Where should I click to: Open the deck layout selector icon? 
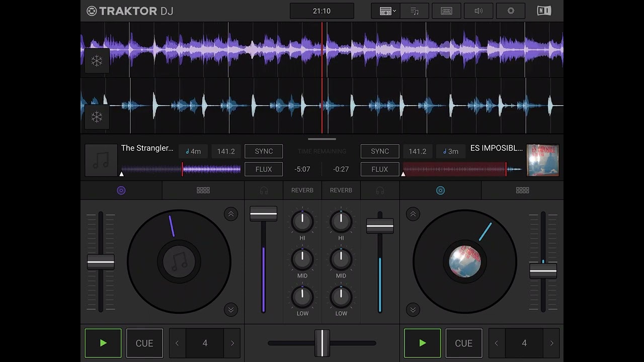point(386,11)
